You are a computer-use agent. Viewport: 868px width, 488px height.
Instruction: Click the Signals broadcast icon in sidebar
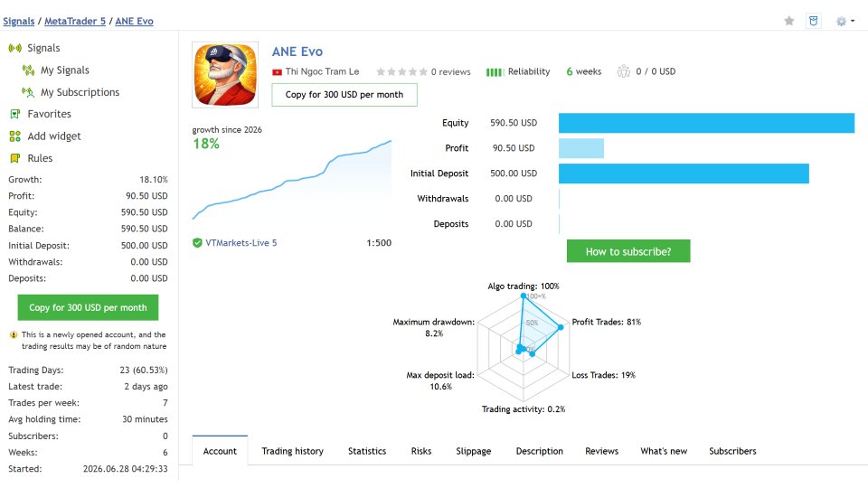point(15,48)
